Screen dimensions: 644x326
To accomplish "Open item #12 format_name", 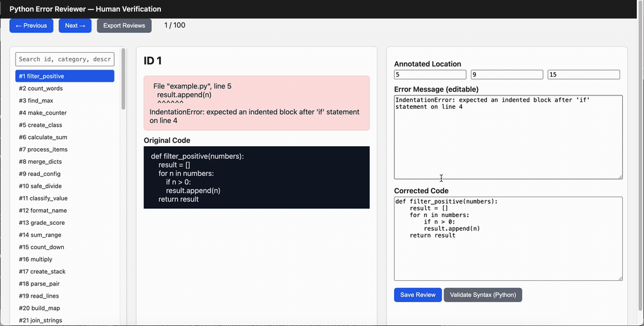I will pyautogui.click(x=65, y=211).
